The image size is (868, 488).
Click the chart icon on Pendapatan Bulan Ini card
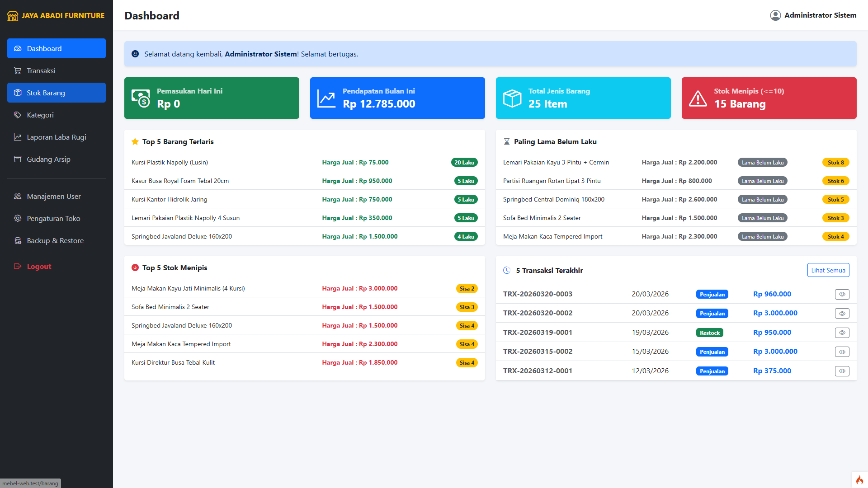(x=326, y=99)
